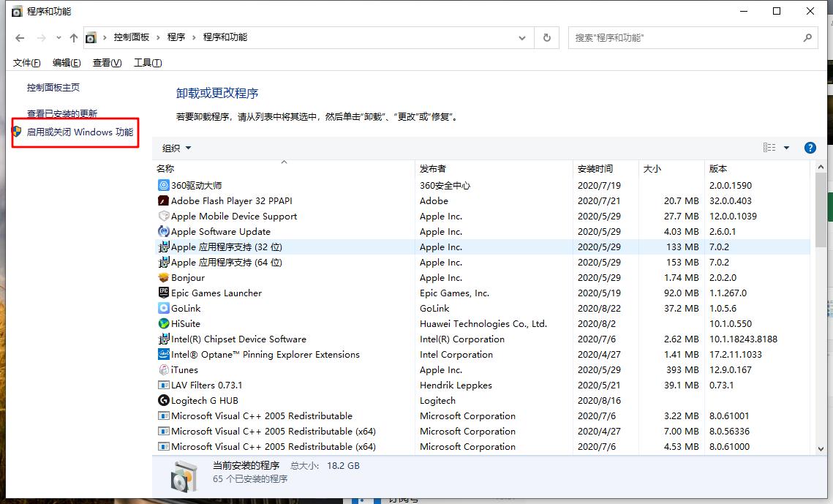The height and width of the screenshot is (504, 833).
Task: Open the 工具(T) menu
Action: pyautogui.click(x=148, y=63)
